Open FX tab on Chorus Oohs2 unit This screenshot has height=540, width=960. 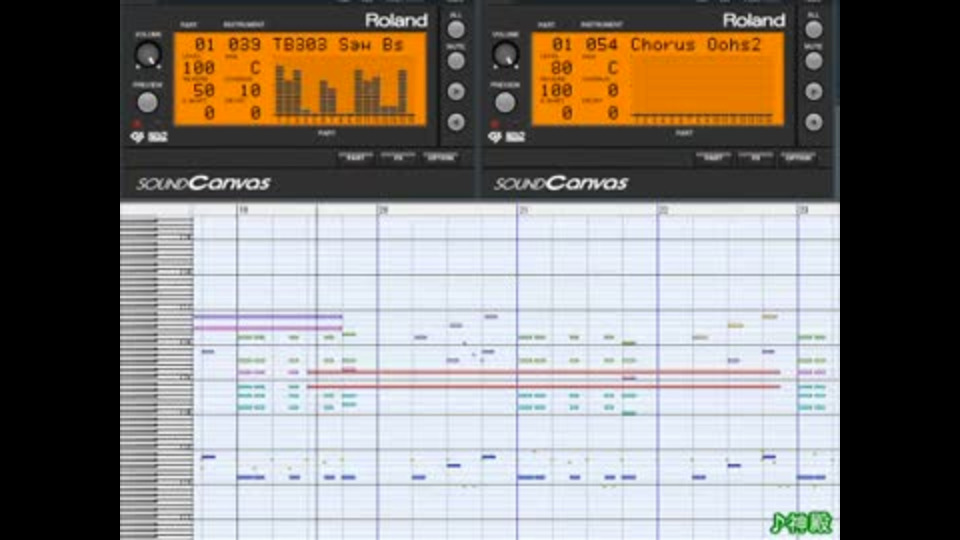(756, 157)
